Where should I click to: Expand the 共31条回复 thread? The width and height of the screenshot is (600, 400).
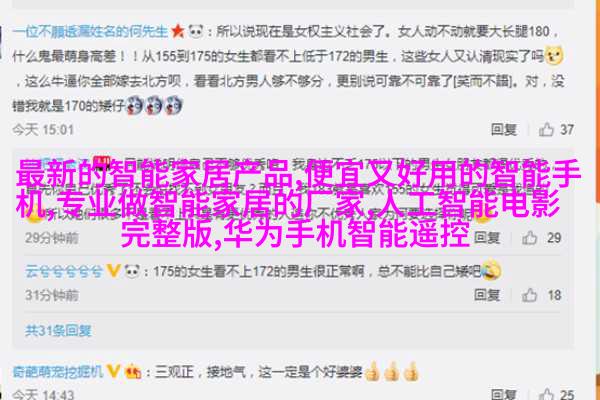pos(59,330)
